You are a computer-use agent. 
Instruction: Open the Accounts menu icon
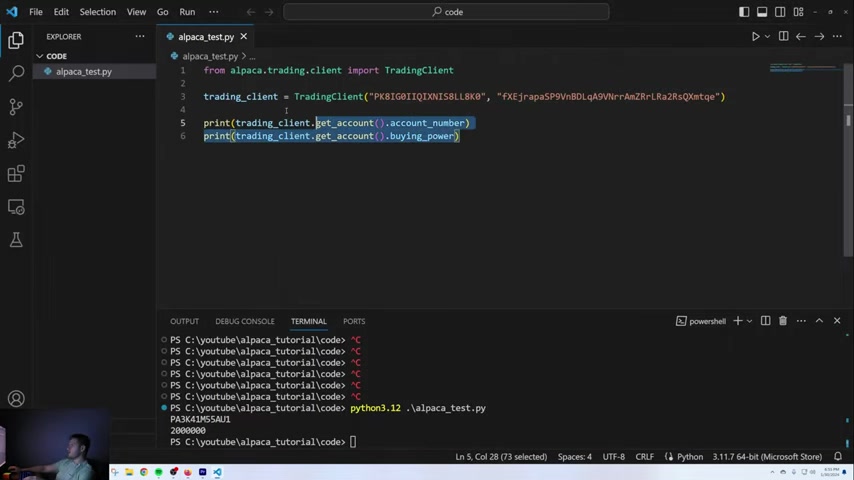point(16,399)
